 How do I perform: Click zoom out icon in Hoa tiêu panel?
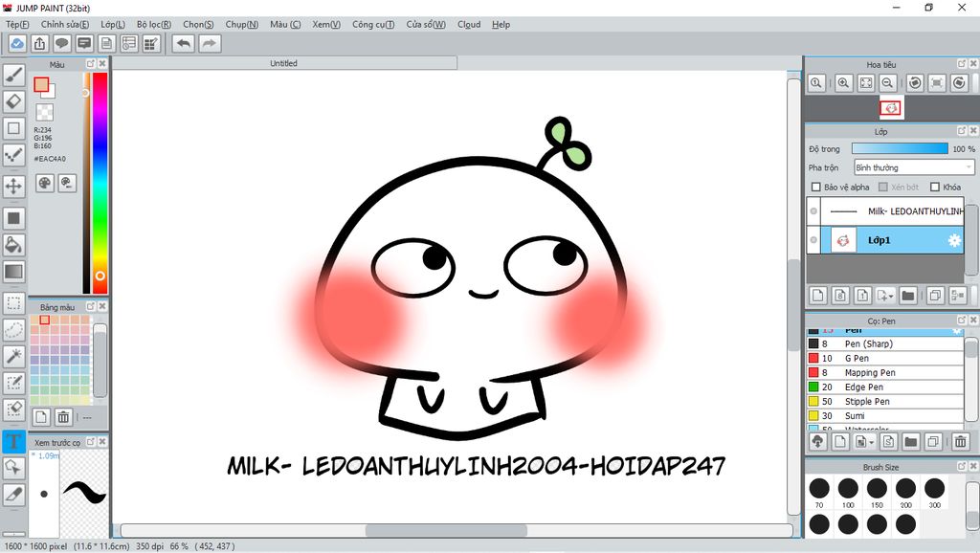pyautogui.click(x=887, y=83)
